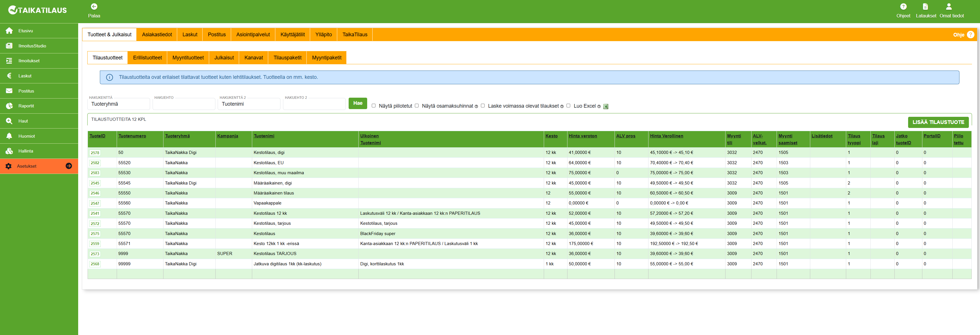This screenshot has width=980, height=335.
Task: Switch to the Asiakastiedot tab
Action: (157, 35)
